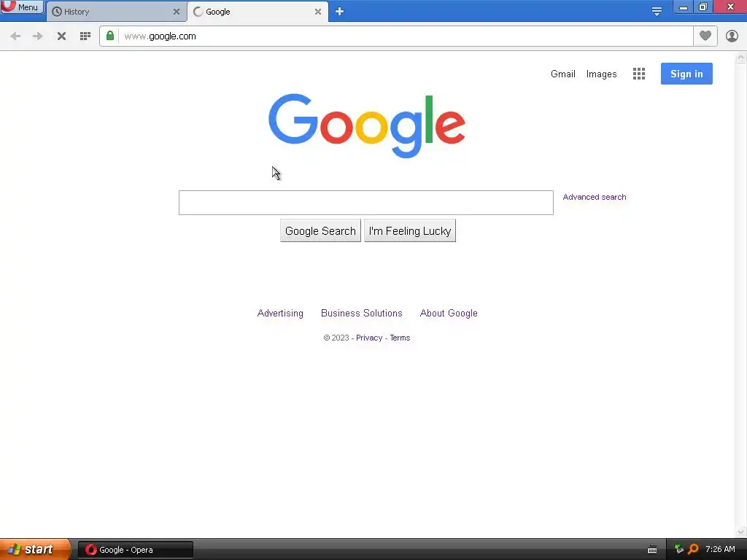Open Speed Dial grid icon
The height and width of the screenshot is (560, 747).
tap(85, 36)
